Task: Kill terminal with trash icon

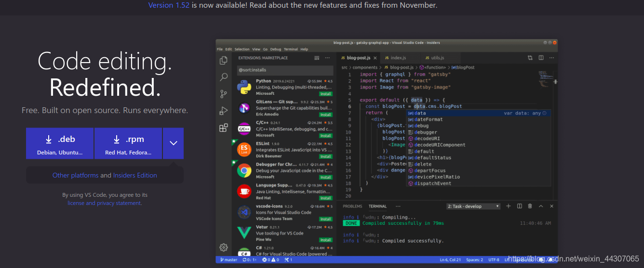Action: pos(530,206)
